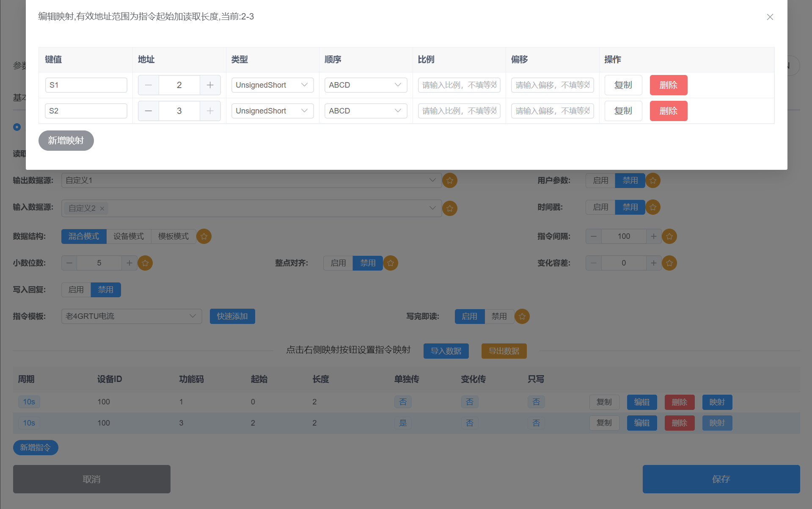Open type dropdown for S1 row
Screen dimensions: 812x509
click(x=273, y=85)
